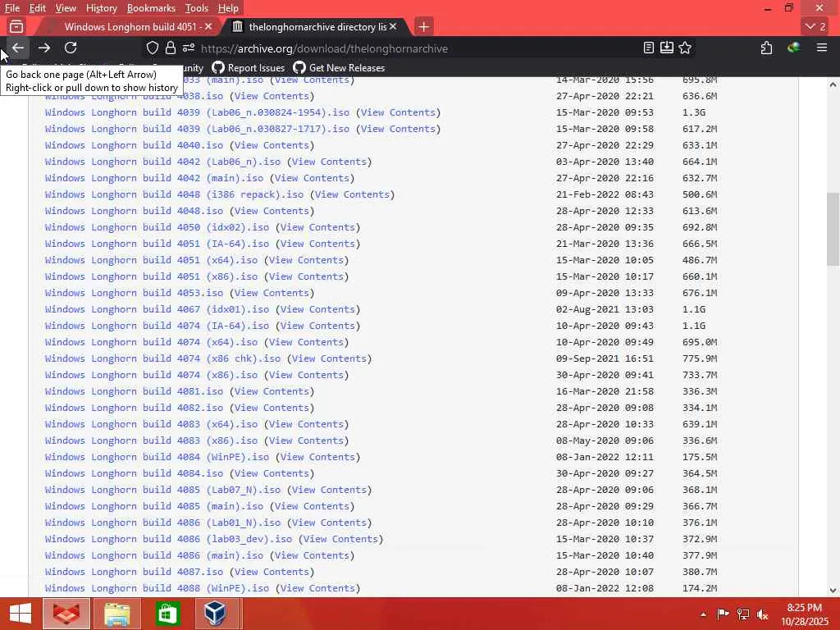
Task: Close the Windows Longhorn build 4051 tab
Action: (x=208, y=26)
